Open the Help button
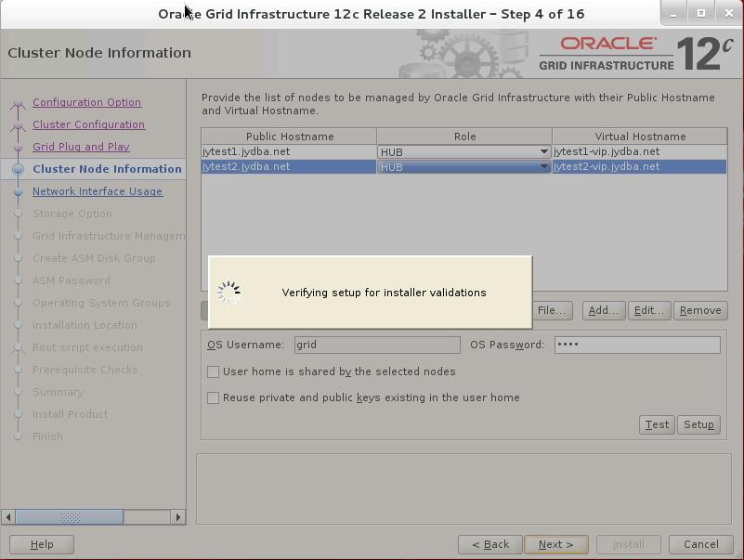 [42, 544]
